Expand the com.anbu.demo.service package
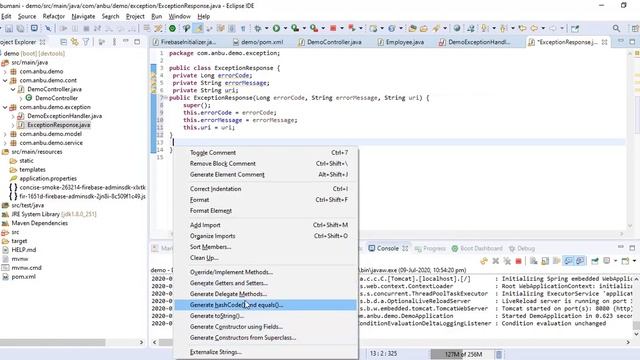Image resolution: width=640 pixels, height=360 pixels. [x=5, y=143]
